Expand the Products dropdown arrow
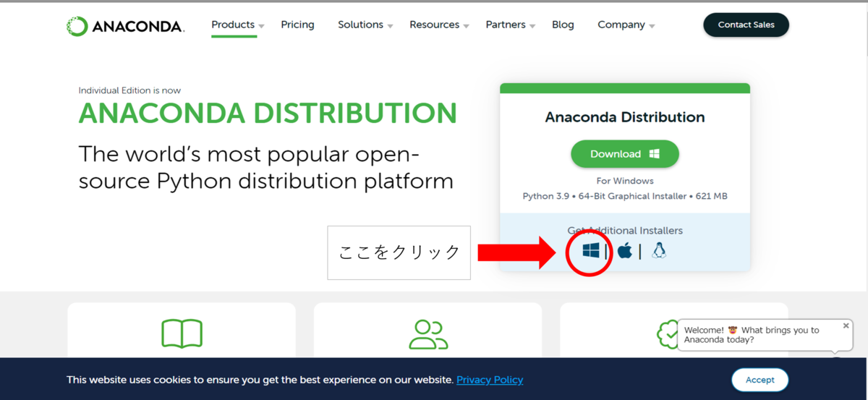This screenshot has width=868, height=400. pos(262,26)
